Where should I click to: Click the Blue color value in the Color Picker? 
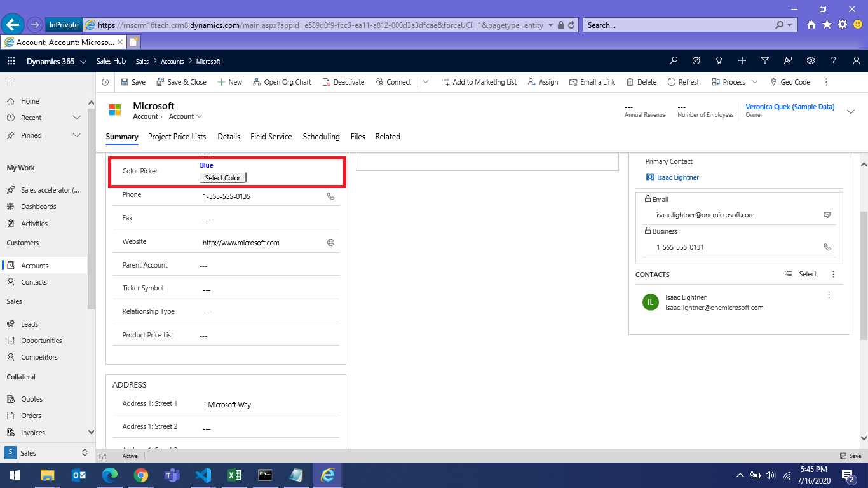(x=206, y=165)
